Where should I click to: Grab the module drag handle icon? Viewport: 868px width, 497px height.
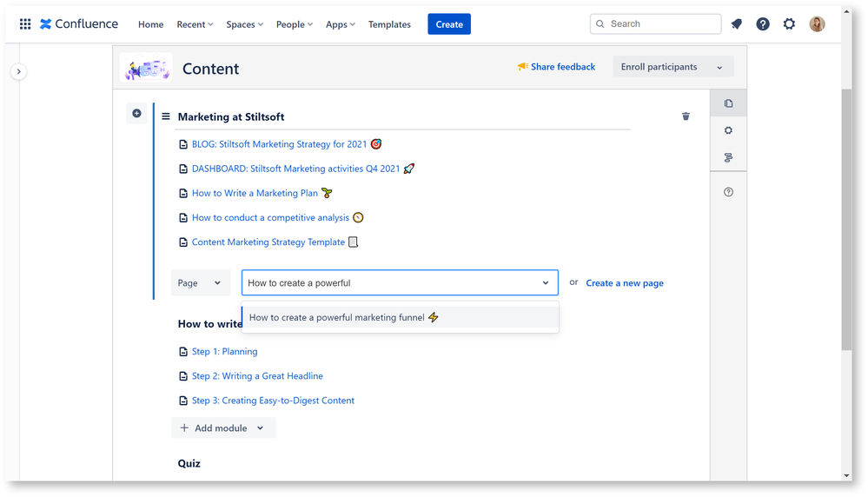click(x=165, y=116)
